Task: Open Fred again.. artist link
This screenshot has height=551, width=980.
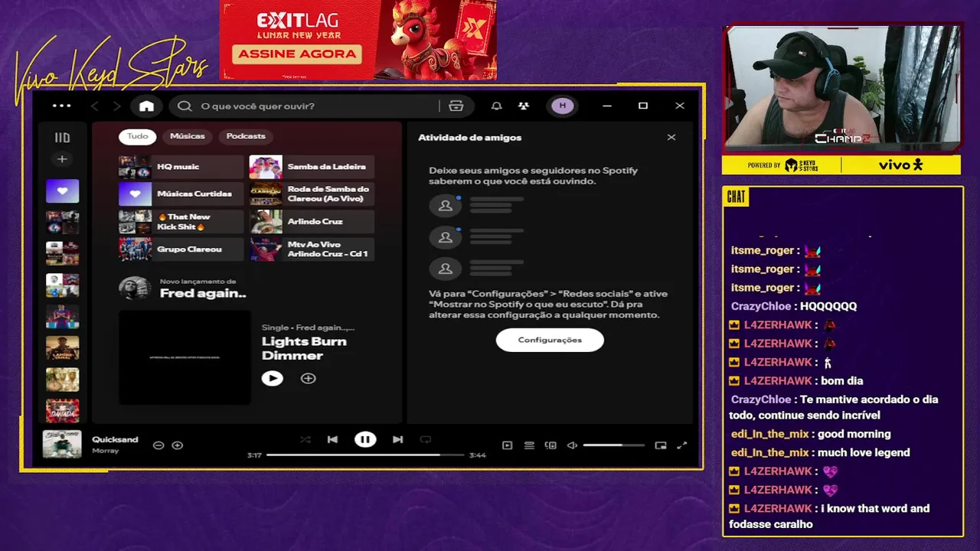Action: point(203,294)
